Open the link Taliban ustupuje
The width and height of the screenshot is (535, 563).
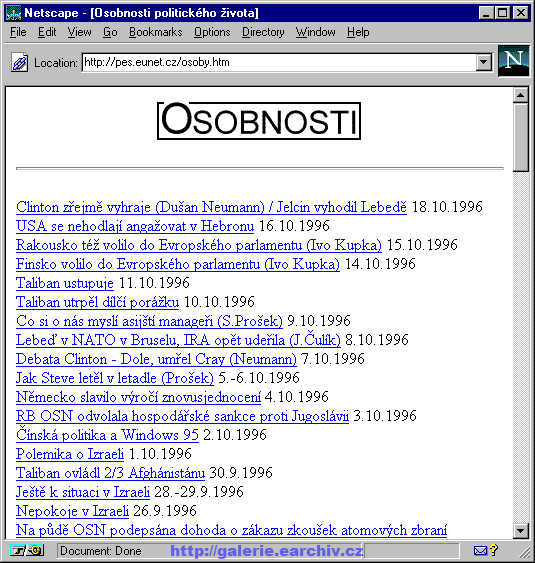pos(65,283)
